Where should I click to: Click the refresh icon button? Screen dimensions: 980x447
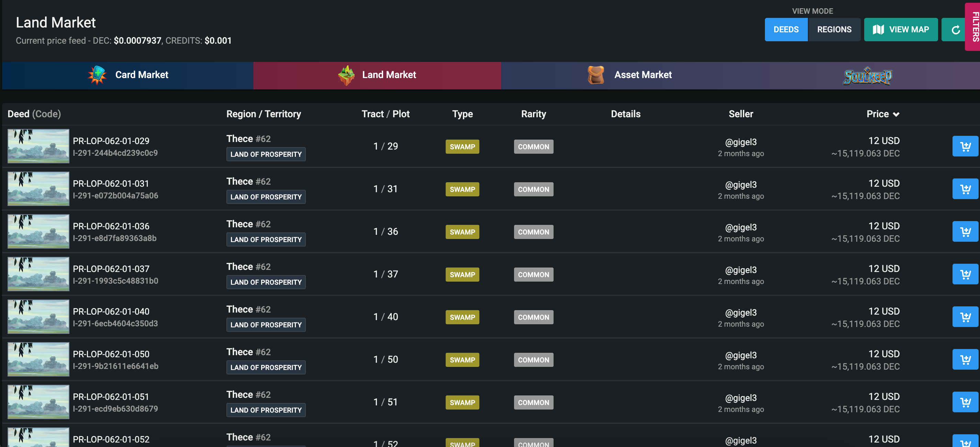(x=955, y=30)
